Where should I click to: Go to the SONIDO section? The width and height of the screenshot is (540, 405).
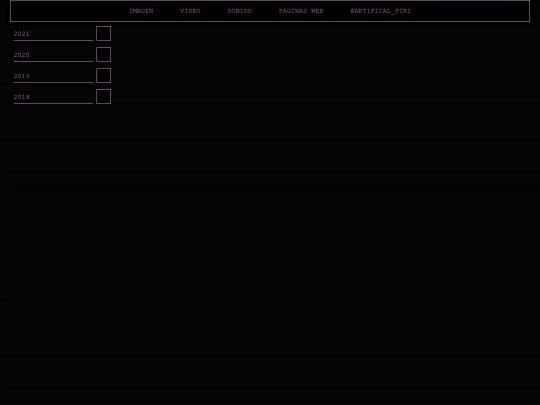pos(240,11)
